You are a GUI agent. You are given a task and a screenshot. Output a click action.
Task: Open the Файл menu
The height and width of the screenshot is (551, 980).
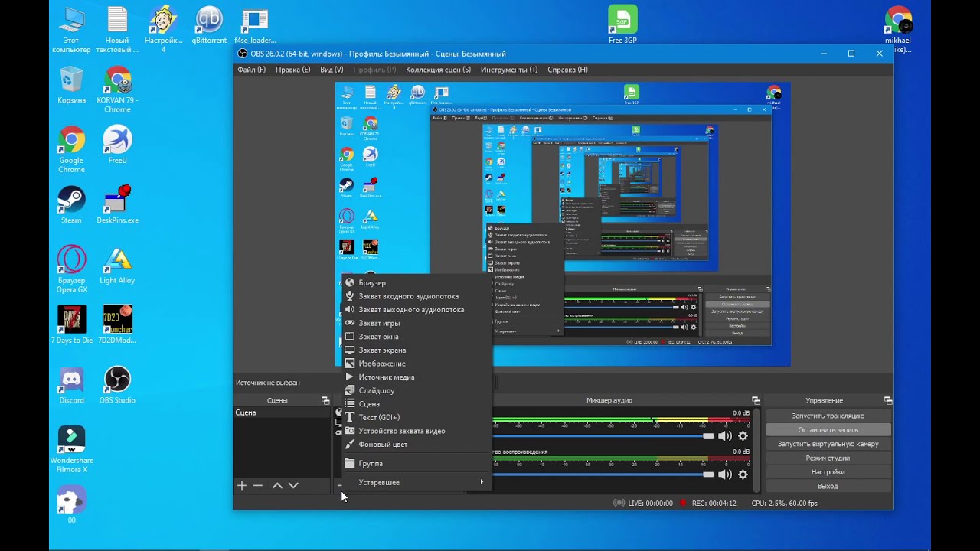251,70
